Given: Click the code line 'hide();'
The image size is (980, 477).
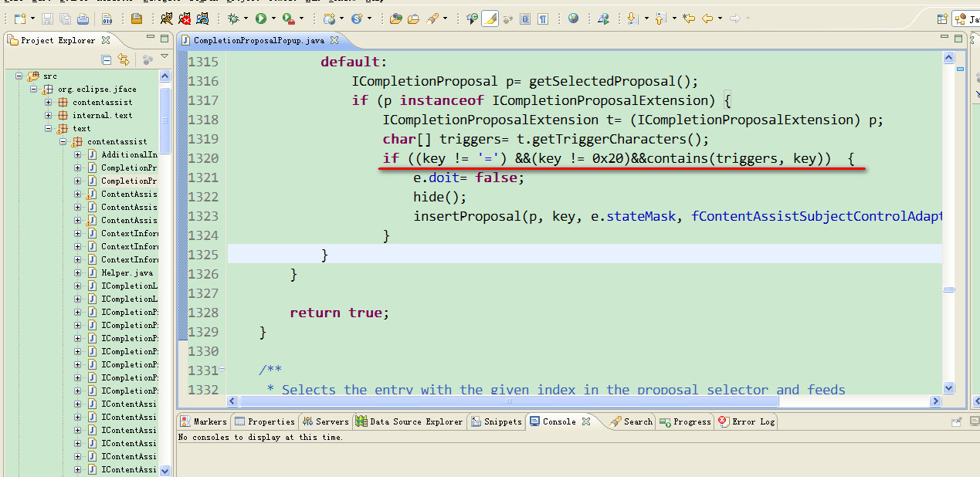Looking at the screenshot, I should click(x=440, y=197).
